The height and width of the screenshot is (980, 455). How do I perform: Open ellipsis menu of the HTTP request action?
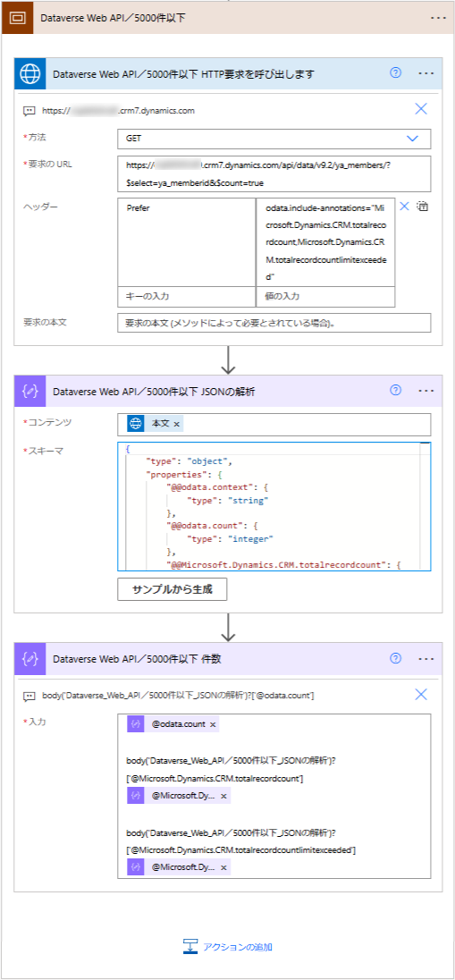(x=426, y=73)
